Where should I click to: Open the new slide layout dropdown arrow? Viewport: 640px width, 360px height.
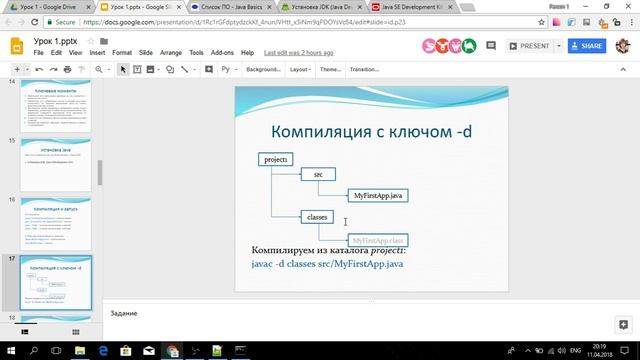click(x=27, y=70)
